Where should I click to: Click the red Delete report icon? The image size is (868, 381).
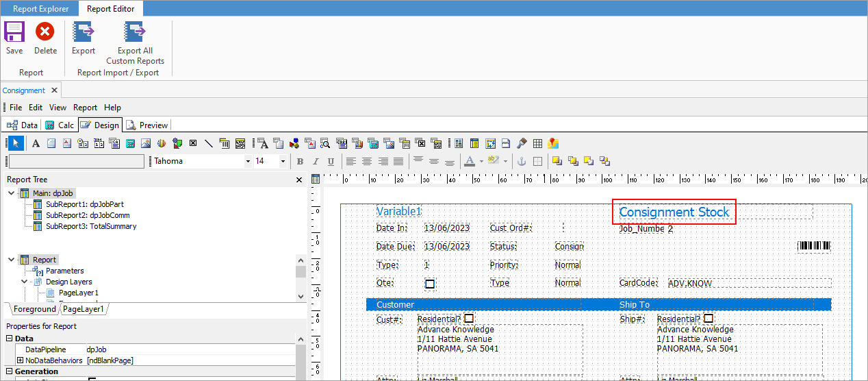[x=45, y=32]
